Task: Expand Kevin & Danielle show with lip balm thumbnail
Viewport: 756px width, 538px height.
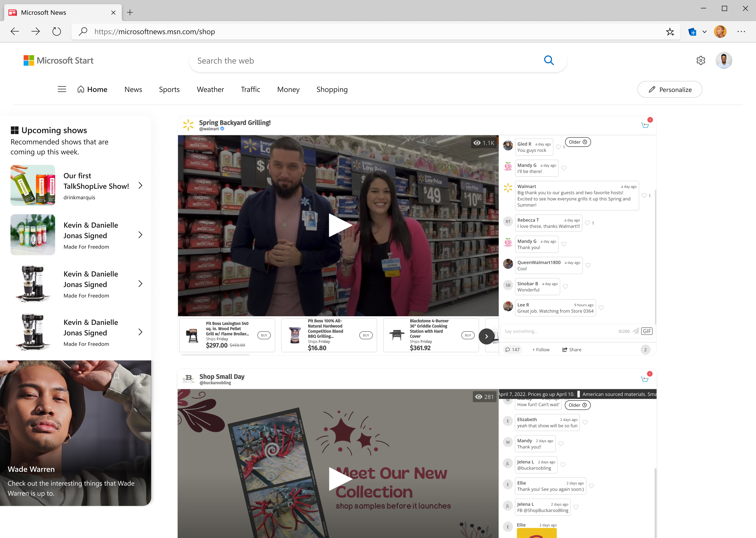Action: click(x=140, y=235)
